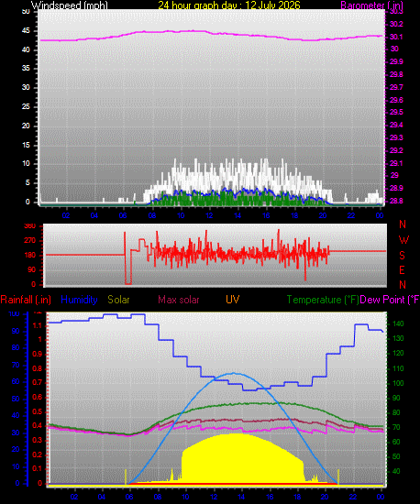
Task: Click the 12 hour mark on wind chart
Action: pyautogui.click(x=209, y=215)
